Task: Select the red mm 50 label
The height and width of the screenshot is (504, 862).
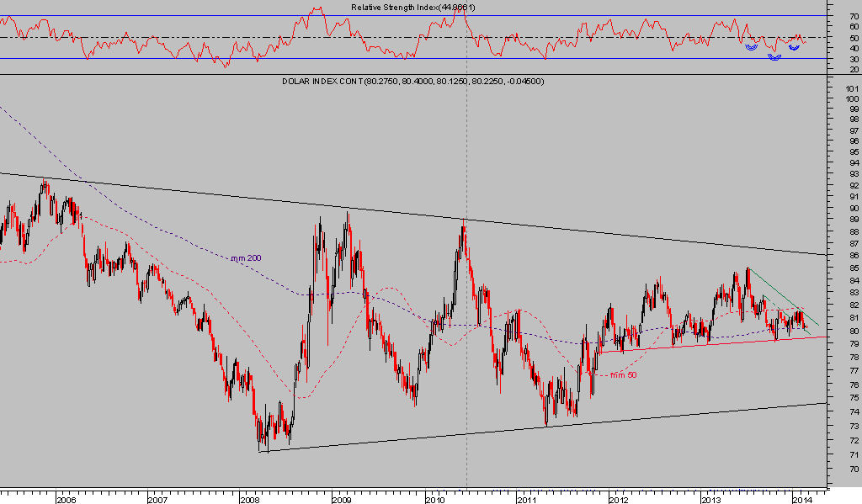Action: click(622, 374)
